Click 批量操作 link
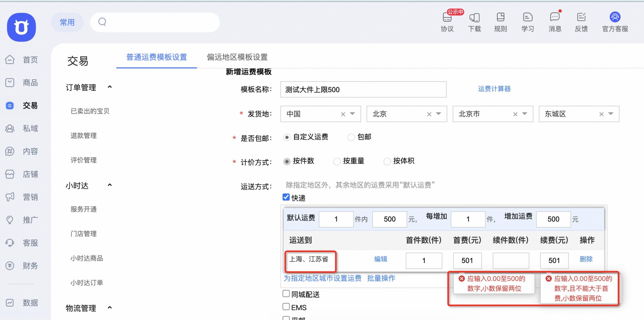 click(381, 278)
